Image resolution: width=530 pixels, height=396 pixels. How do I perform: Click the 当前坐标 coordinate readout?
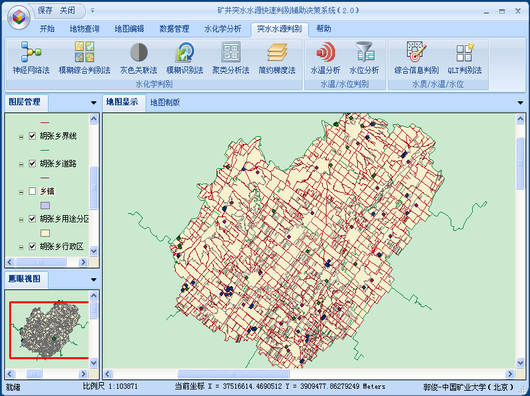coord(280,386)
